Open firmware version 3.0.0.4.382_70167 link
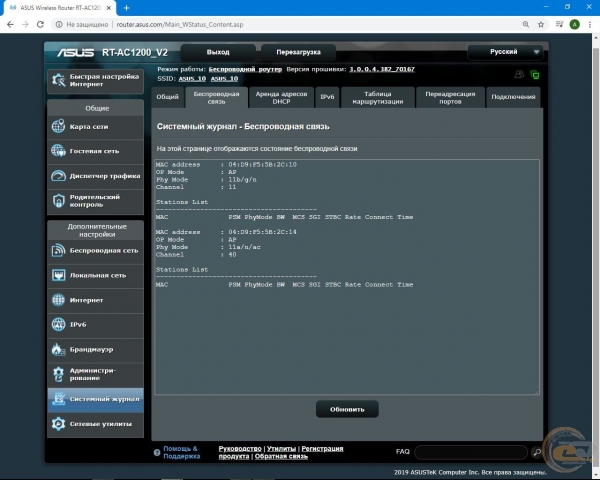Screen dimensions: 600x480 (x=382, y=69)
